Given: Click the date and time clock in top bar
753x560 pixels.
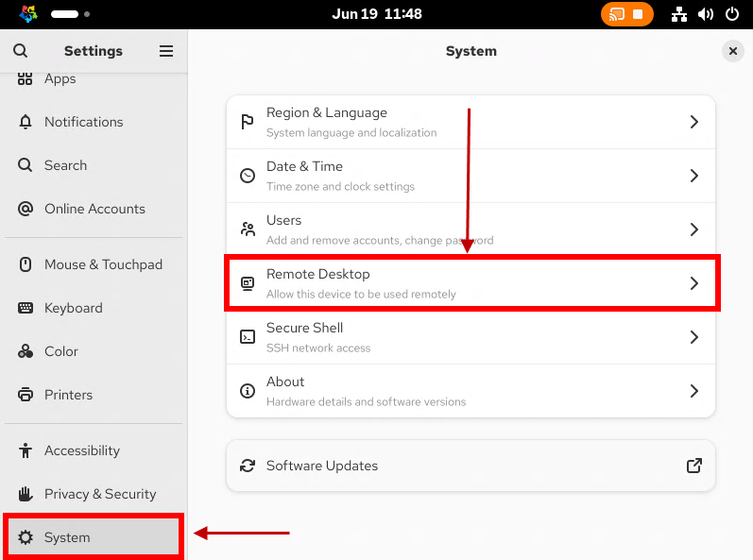Looking at the screenshot, I should [377, 14].
